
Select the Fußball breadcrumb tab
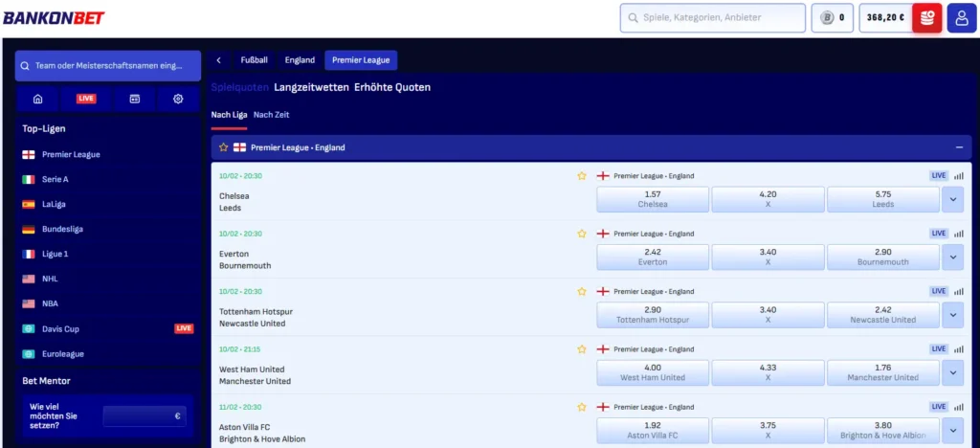click(255, 60)
